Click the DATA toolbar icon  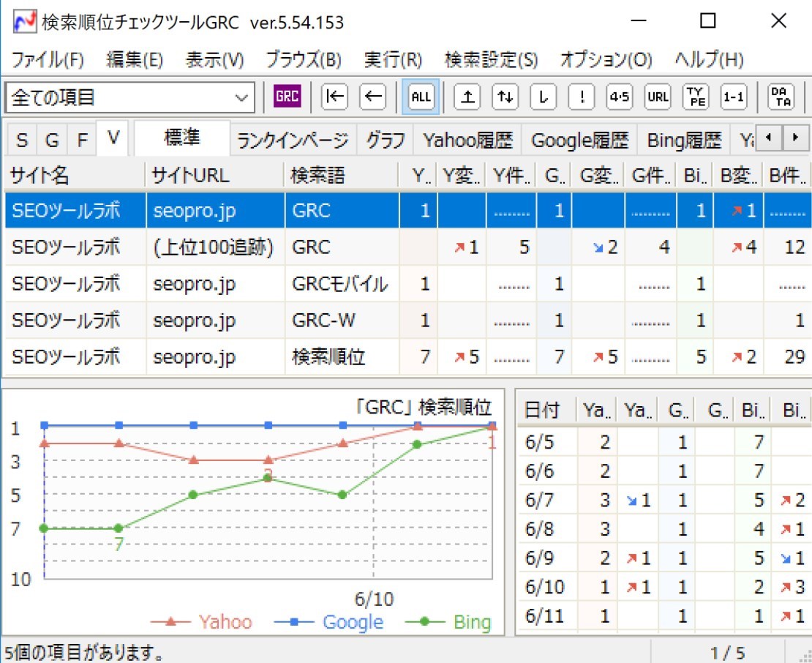click(x=781, y=97)
